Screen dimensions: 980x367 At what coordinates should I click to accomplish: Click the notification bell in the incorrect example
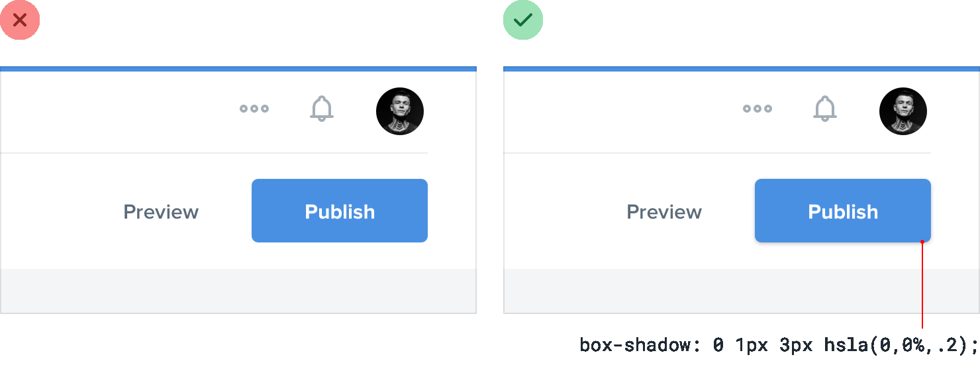322,109
